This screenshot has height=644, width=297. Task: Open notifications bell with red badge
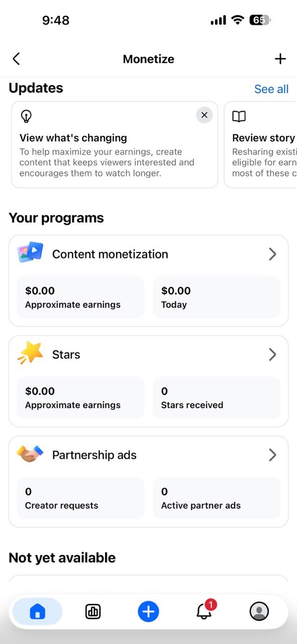click(x=205, y=611)
